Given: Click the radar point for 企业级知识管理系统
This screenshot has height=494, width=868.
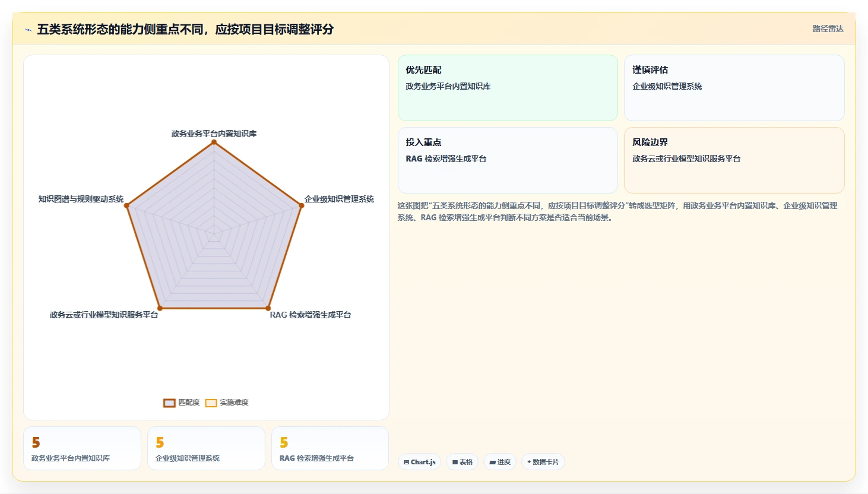Looking at the screenshot, I should pyautogui.click(x=302, y=205).
